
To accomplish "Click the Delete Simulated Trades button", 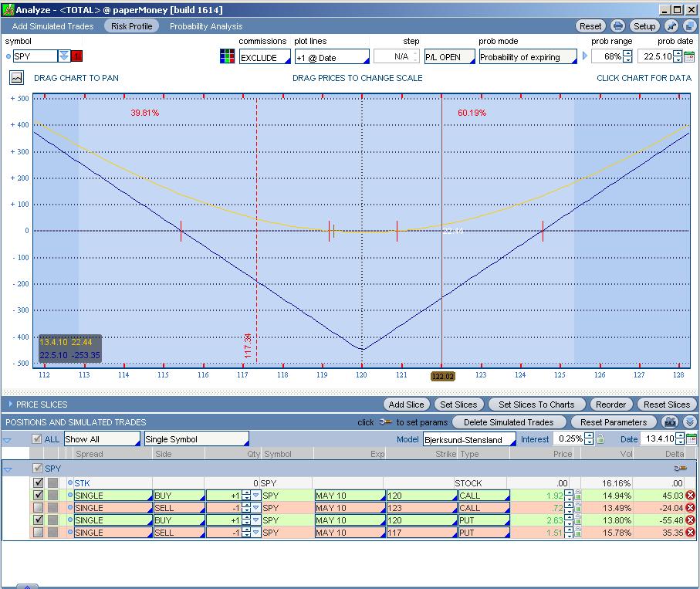I will tap(509, 422).
